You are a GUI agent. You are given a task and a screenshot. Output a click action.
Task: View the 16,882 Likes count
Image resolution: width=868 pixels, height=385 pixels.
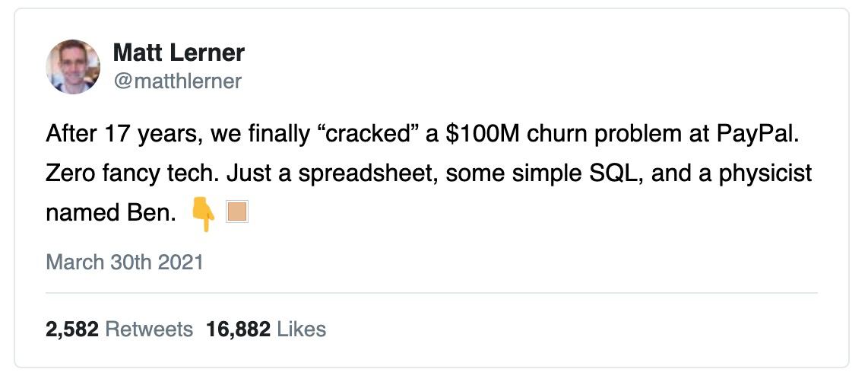pyautogui.click(x=266, y=329)
